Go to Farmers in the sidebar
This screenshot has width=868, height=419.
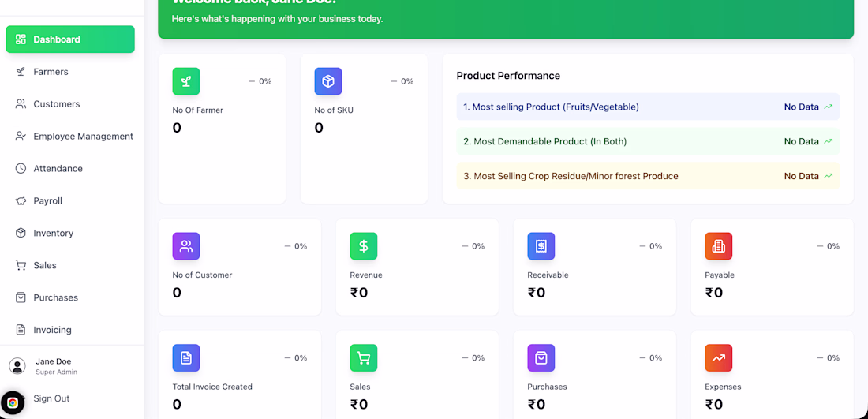51,72
